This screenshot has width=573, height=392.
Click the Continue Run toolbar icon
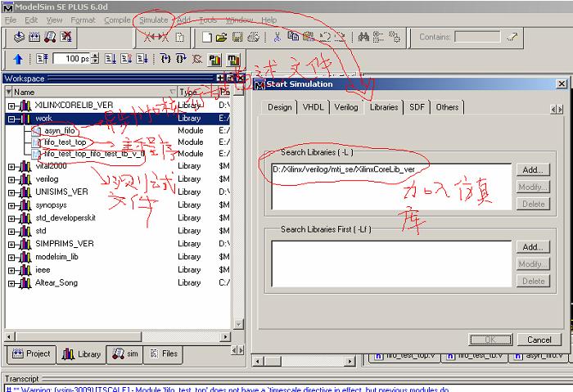coord(126,59)
